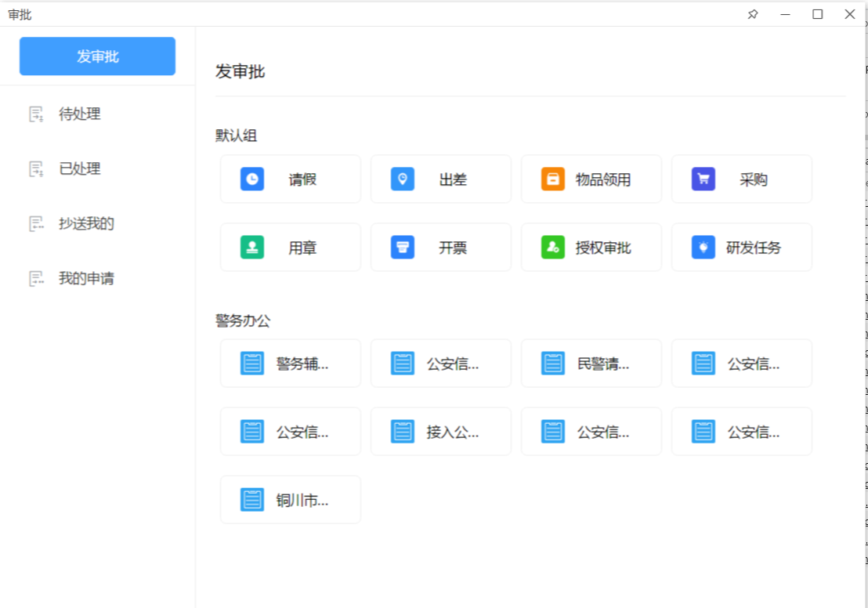This screenshot has height=608, width=868.
Task: Open the 研发任务 icon
Action: [703, 248]
